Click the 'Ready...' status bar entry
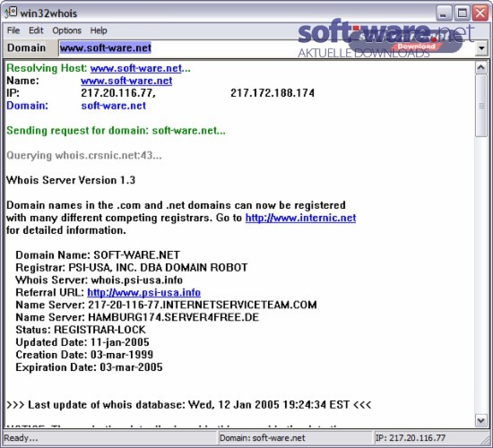This screenshot has height=448, width=493. (110, 438)
